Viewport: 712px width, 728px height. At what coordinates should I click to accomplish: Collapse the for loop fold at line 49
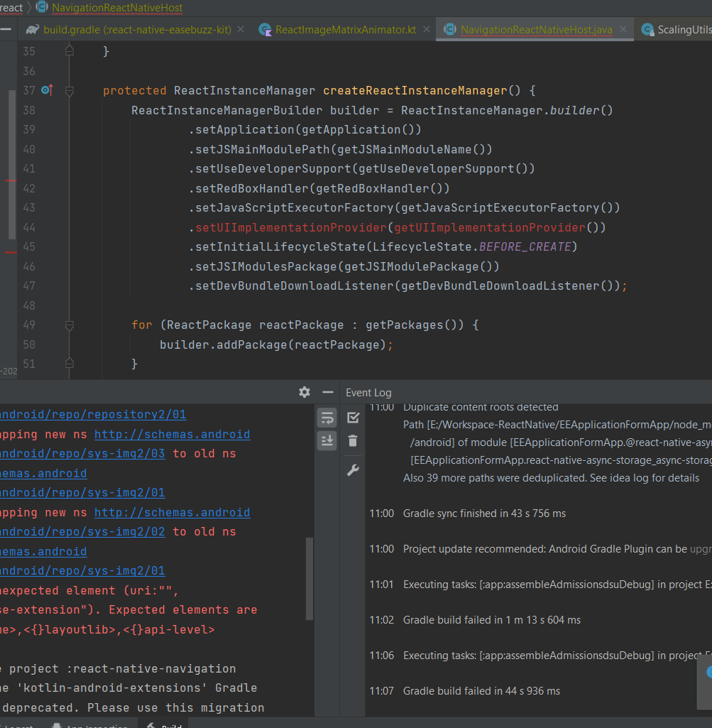(x=68, y=325)
